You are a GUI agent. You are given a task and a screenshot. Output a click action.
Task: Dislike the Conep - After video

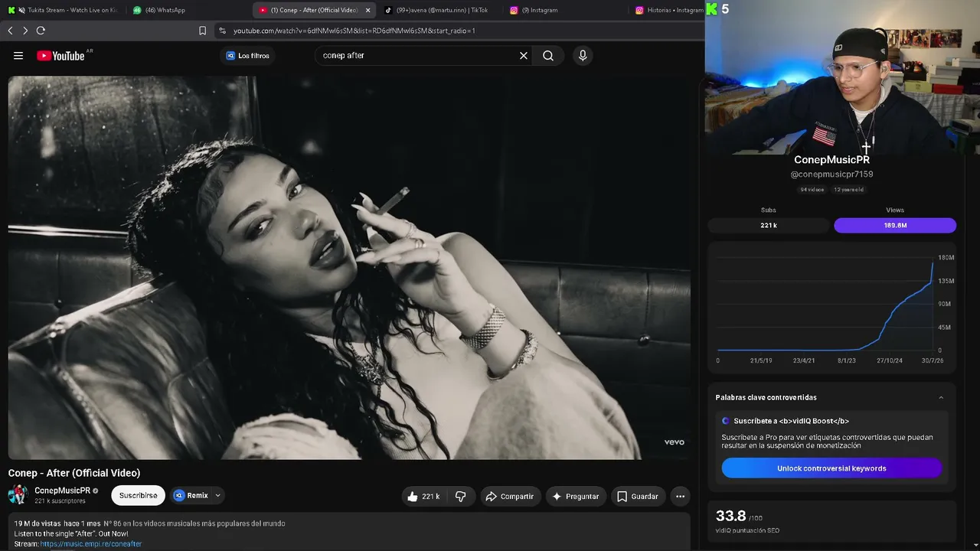pos(460,496)
